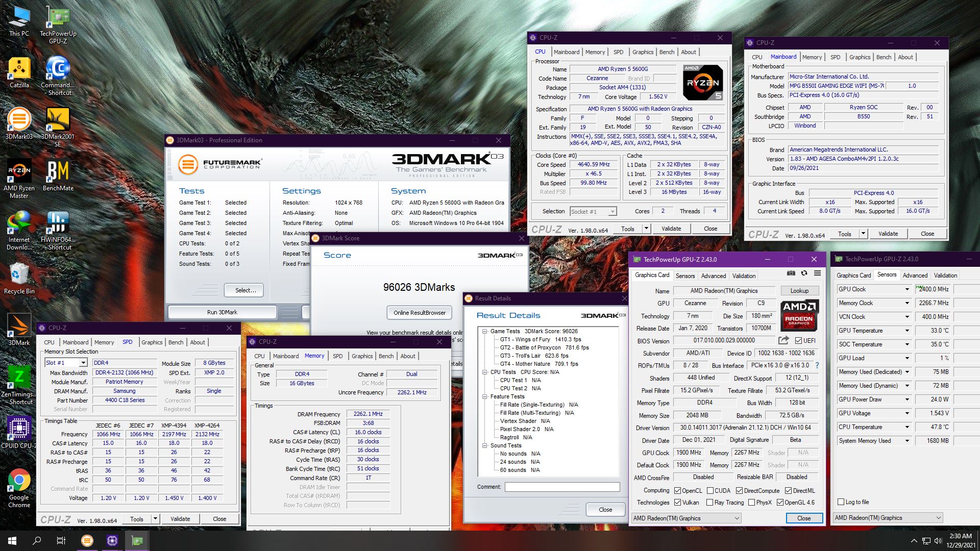Toggle the OpenCL checkbox
Image resolution: width=980 pixels, height=551 pixels.
pyautogui.click(x=677, y=491)
